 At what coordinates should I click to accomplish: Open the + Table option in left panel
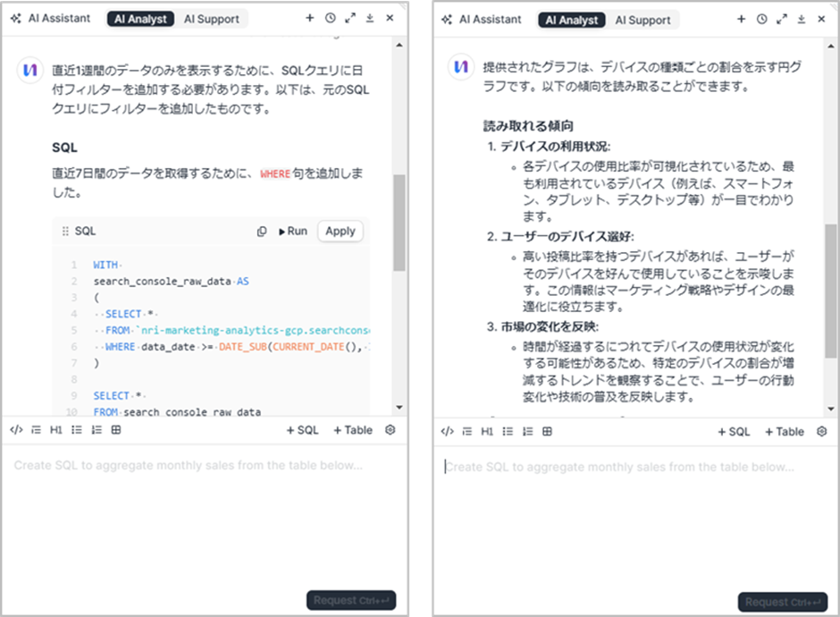pos(352,430)
